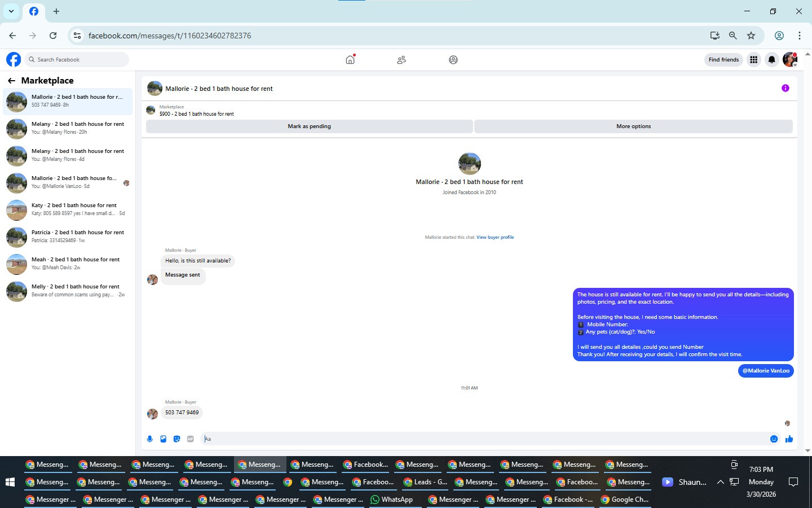Image resolution: width=812 pixels, height=508 pixels.
Task: Open the account profile picture menu
Action: tap(790, 59)
